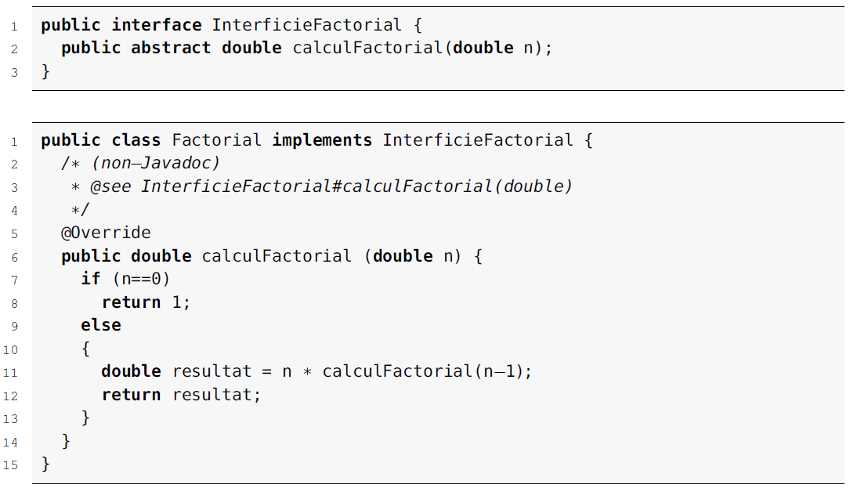Click the recursive calculFactorial(n-1) call
This screenshot has width=868, height=499.
click(x=426, y=371)
